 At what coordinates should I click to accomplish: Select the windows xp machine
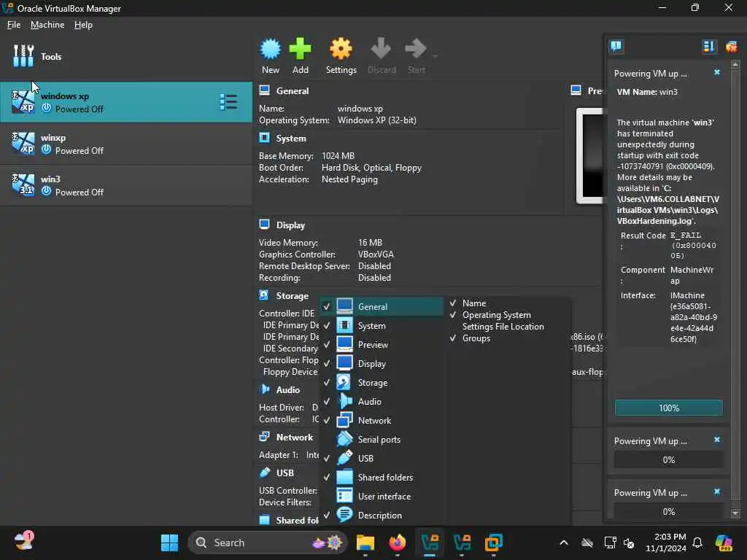pyautogui.click(x=126, y=102)
